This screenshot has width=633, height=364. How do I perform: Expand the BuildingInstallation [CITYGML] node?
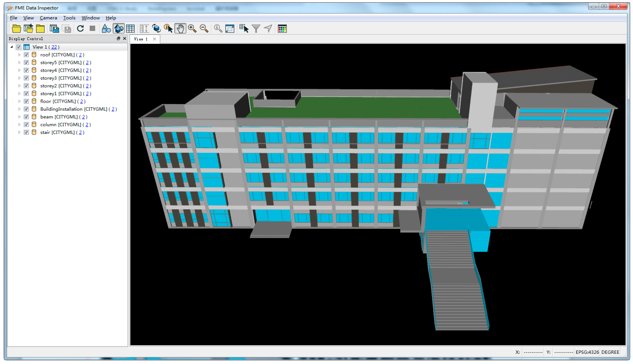[x=19, y=109]
